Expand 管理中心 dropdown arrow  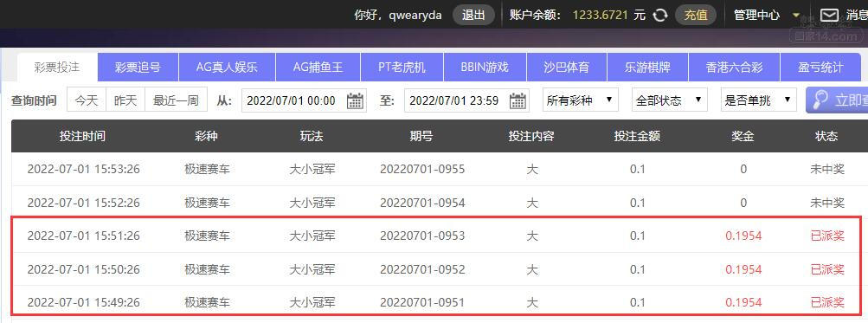pyautogui.click(x=796, y=16)
